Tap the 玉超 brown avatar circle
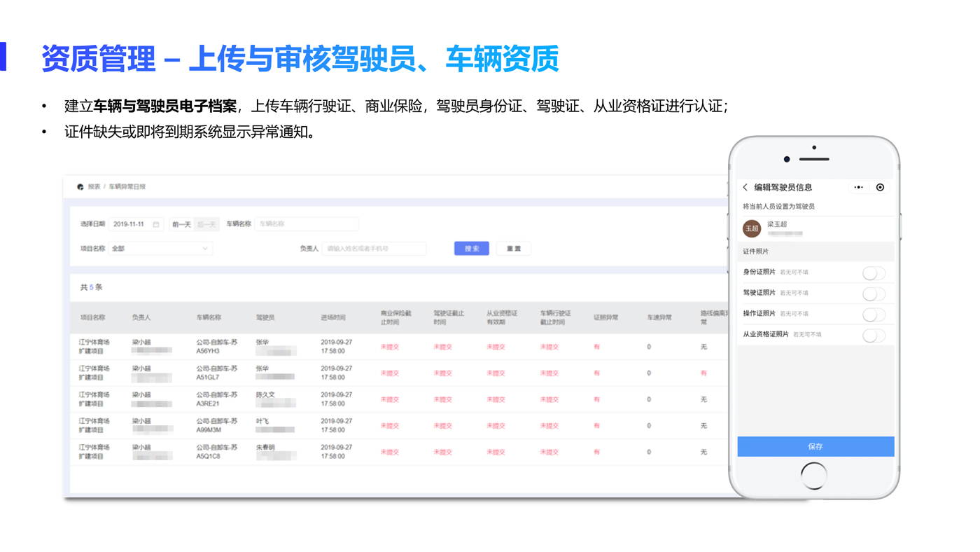 click(752, 228)
